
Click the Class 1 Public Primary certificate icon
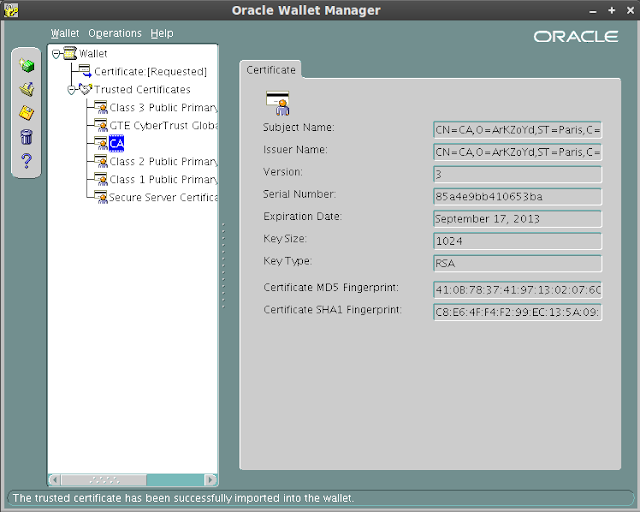(101, 179)
